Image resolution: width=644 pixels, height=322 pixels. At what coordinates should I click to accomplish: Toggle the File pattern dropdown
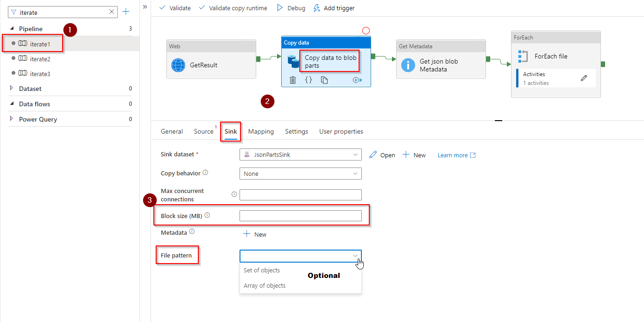pyautogui.click(x=301, y=256)
